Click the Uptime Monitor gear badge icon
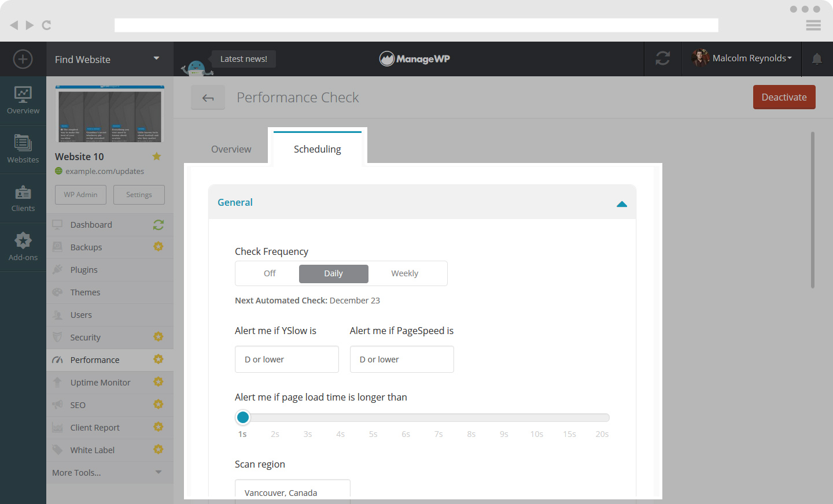Viewport: 833px width, 504px height. [x=159, y=382]
